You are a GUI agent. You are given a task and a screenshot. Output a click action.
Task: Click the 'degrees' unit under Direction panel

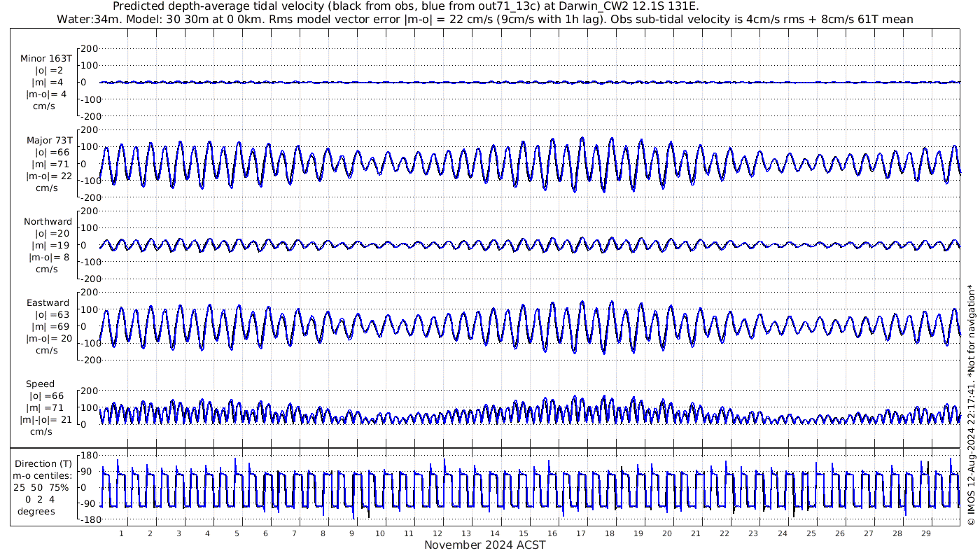pyautogui.click(x=36, y=511)
